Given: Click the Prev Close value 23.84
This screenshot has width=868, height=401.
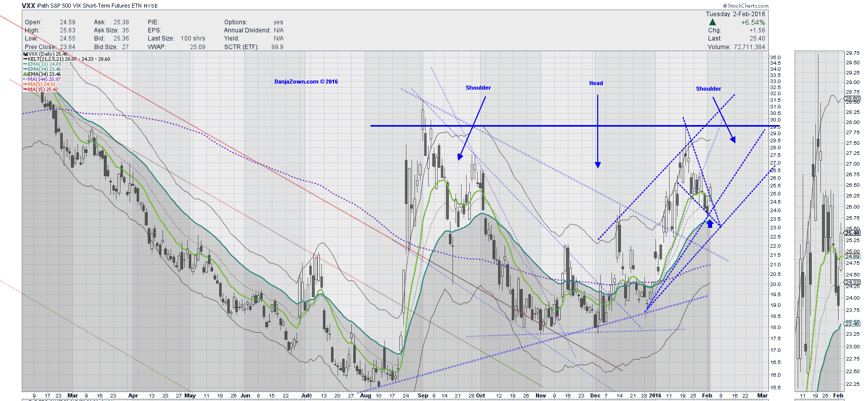Looking at the screenshot, I should point(67,47).
